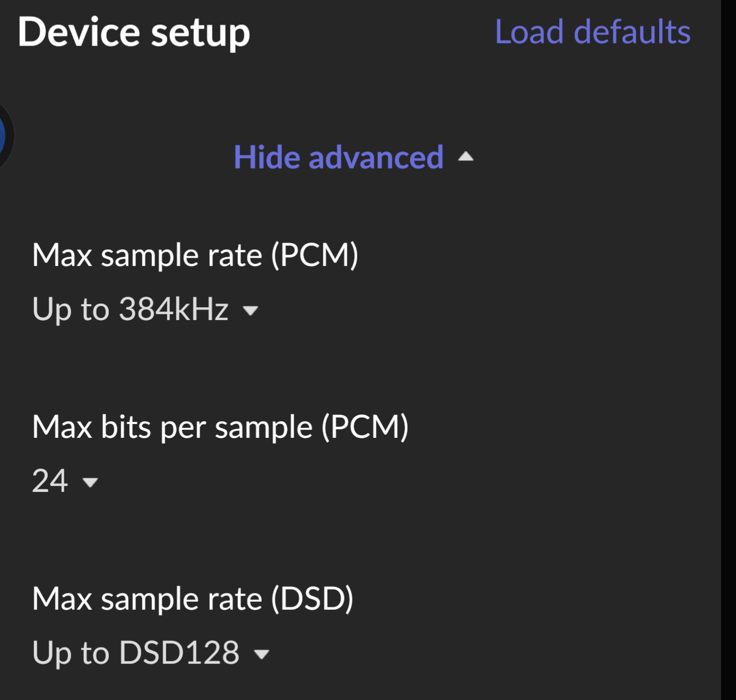The width and height of the screenshot is (736, 700).
Task: Click the small arrow beside 24
Action: click(90, 482)
